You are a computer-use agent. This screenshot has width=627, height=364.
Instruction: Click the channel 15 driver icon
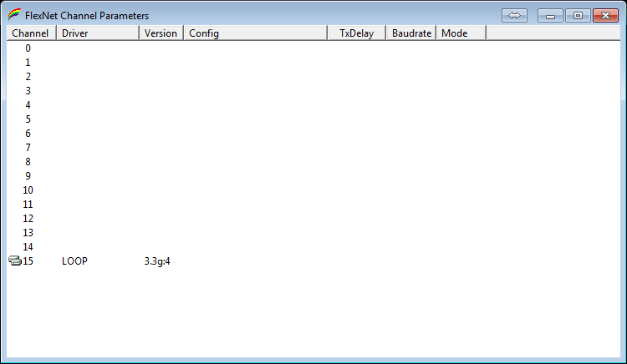15,260
